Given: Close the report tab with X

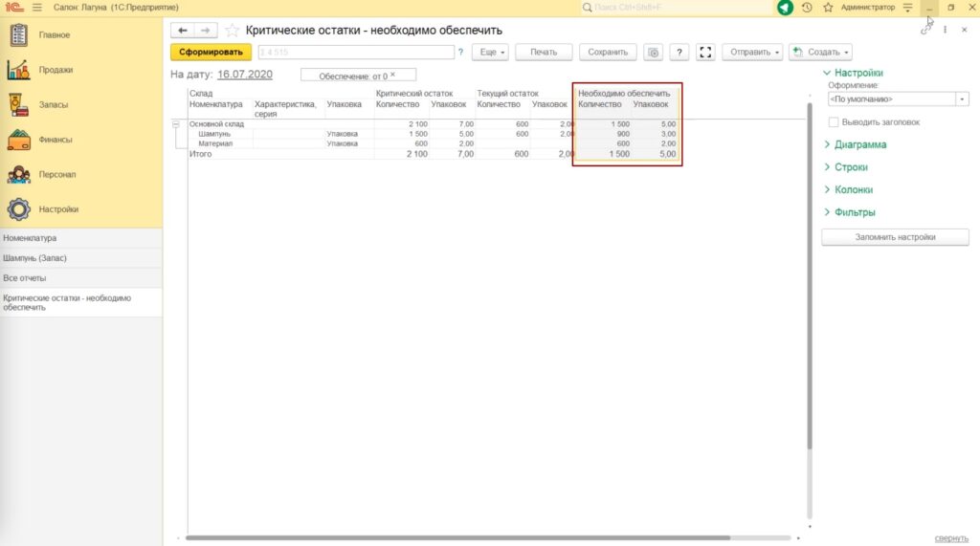Looking at the screenshot, I should (x=965, y=30).
